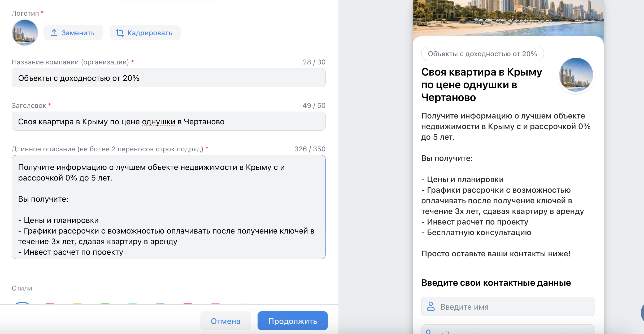
Task: Click the person icon in the name field
Action: point(431,306)
